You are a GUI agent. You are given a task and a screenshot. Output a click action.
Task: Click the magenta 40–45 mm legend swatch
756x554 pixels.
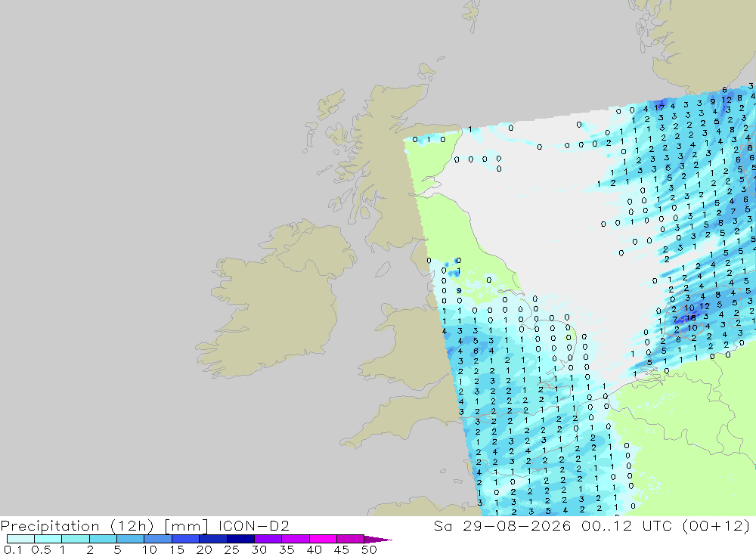pyautogui.click(x=323, y=539)
